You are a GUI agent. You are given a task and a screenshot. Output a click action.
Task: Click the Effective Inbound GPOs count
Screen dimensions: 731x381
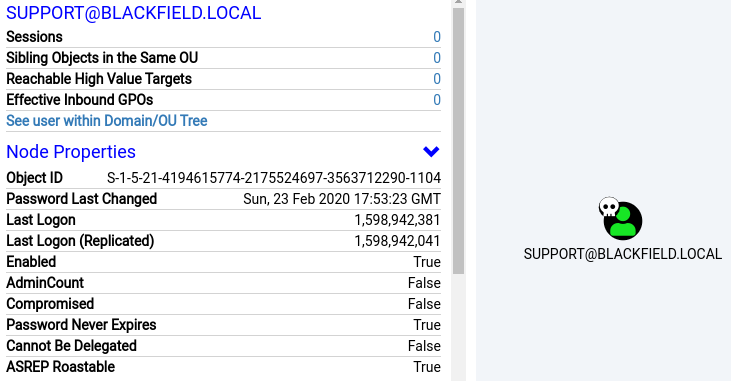(x=437, y=100)
